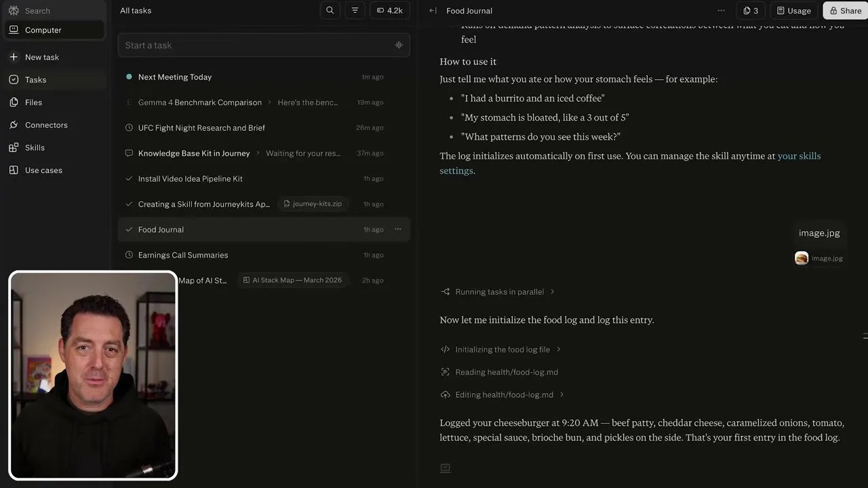Click the Share button
This screenshot has height=488, width=868.
coord(845,10)
